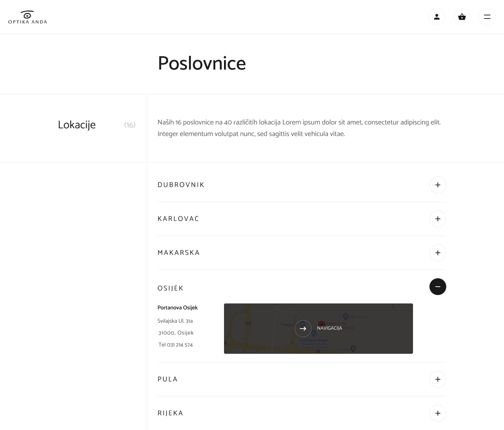This screenshot has width=504, height=430.
Task: Open the user account icon
Action: click(x=437, y=17)
